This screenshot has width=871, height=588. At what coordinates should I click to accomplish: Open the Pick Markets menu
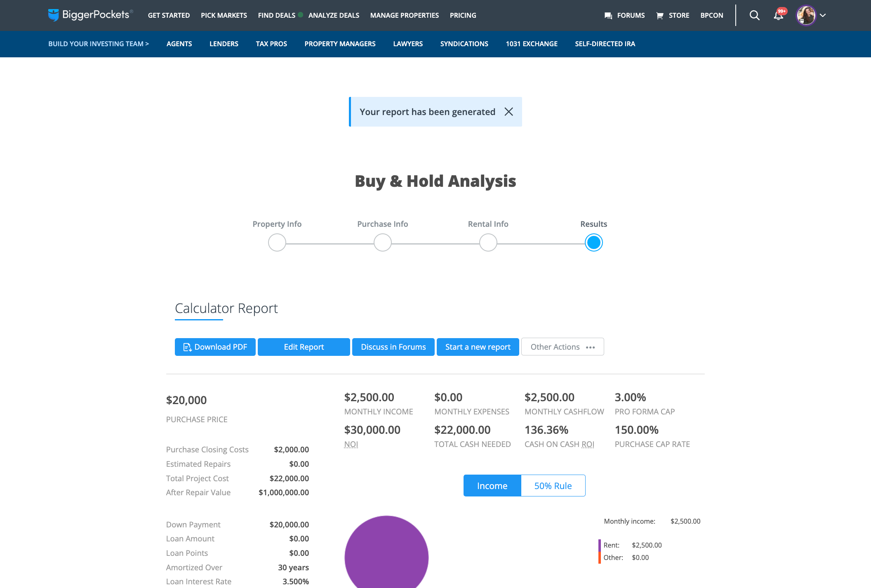pyautogui.click(x=224, y=15)
